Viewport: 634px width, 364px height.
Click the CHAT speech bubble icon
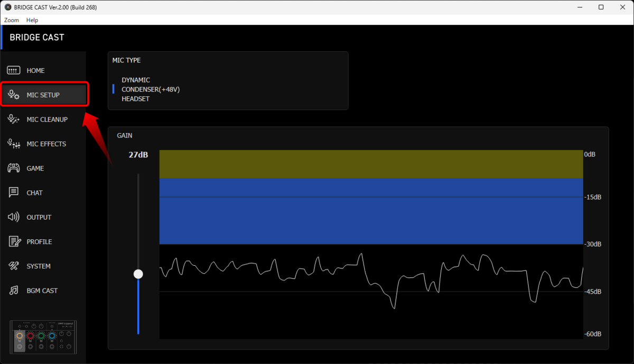14,193
